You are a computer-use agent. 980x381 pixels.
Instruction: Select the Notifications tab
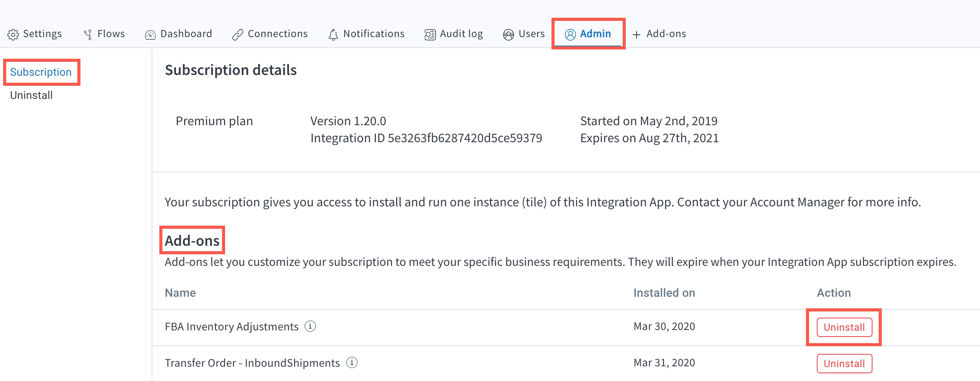point(366,34)
